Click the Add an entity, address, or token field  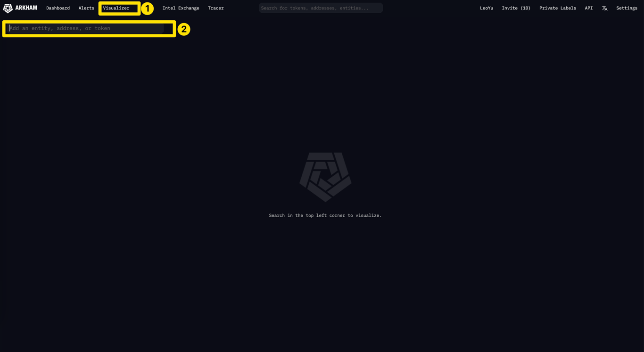[86, 28]
